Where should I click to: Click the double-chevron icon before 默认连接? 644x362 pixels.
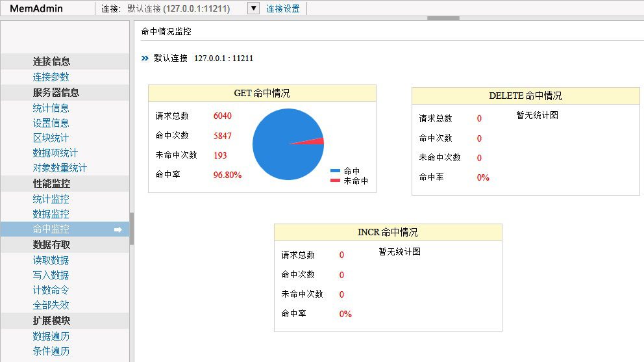145,58
